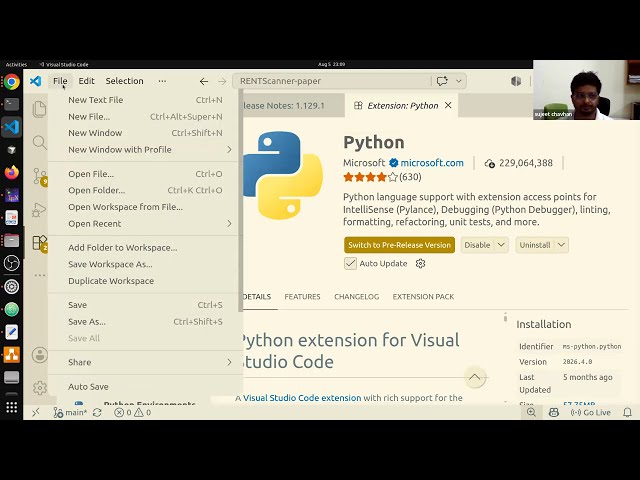This screenshot has height=480, width=640.
Task: Open the Accounts icon in activity bar
Action: point(40,355)
